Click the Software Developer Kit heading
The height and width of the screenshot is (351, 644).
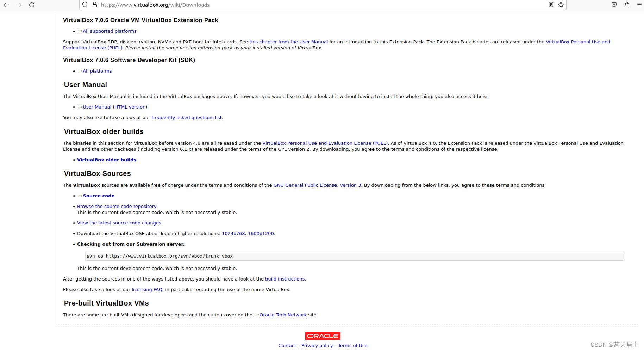129,60
